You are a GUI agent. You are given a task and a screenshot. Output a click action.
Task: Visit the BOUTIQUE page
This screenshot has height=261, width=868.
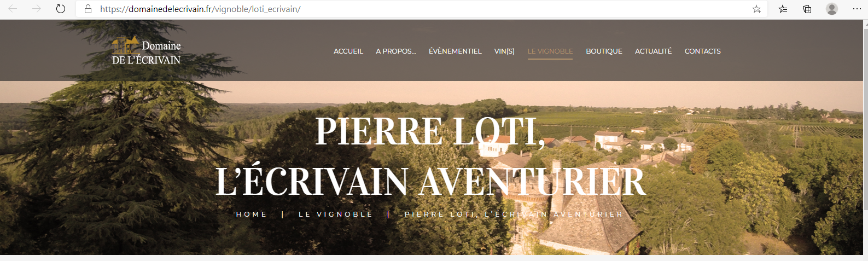point(604,51)
